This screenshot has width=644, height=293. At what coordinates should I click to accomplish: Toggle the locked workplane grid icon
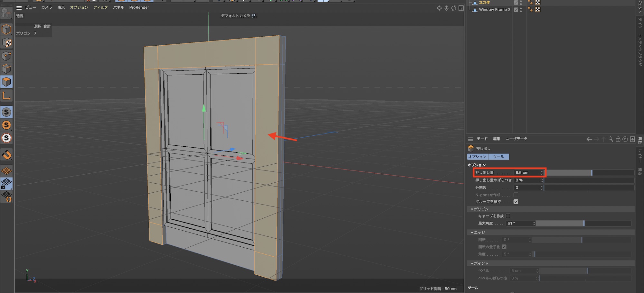pyautogui.click(x=6, y=184)
